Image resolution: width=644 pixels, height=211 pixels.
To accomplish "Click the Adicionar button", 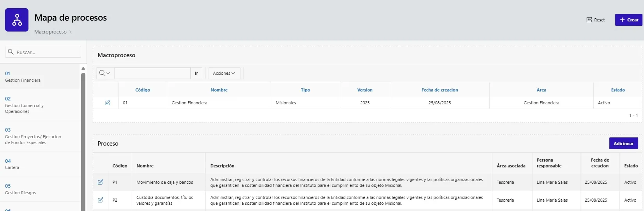I will 624,143.
